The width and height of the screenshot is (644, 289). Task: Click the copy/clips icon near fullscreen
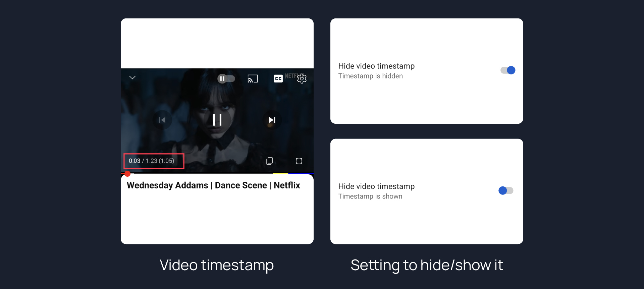click(x=269, y=161)
